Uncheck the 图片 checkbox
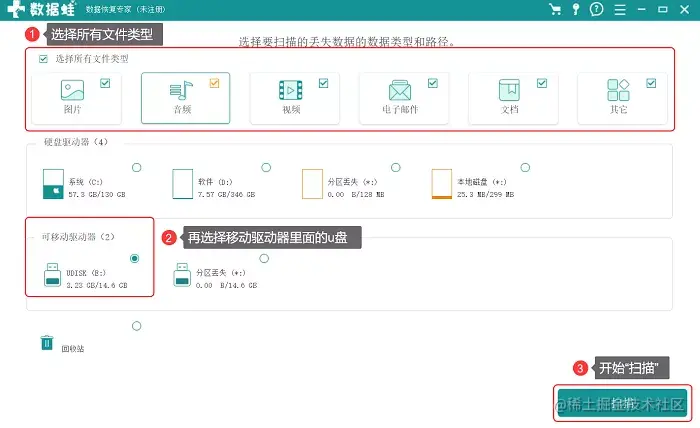 click(x=105, y=83)
